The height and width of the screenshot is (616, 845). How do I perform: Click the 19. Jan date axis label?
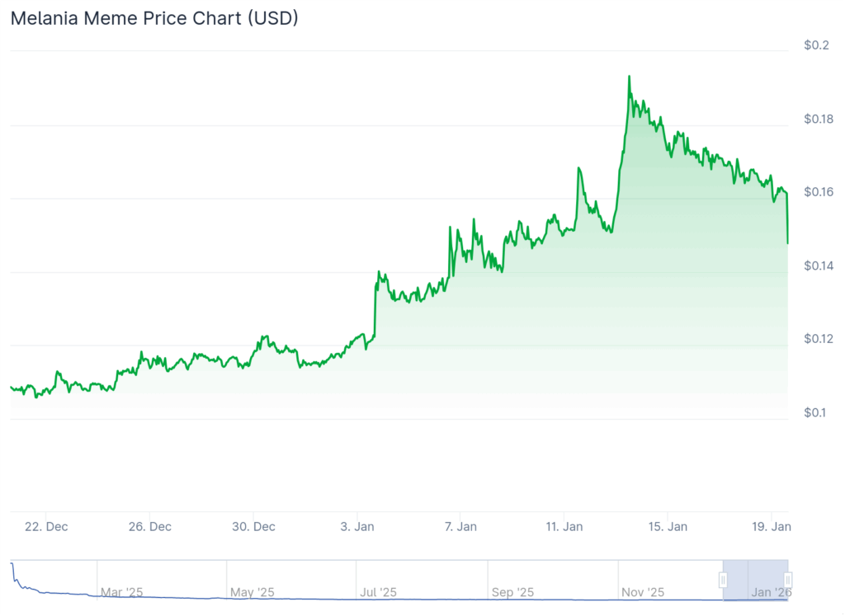pos(772,527)
